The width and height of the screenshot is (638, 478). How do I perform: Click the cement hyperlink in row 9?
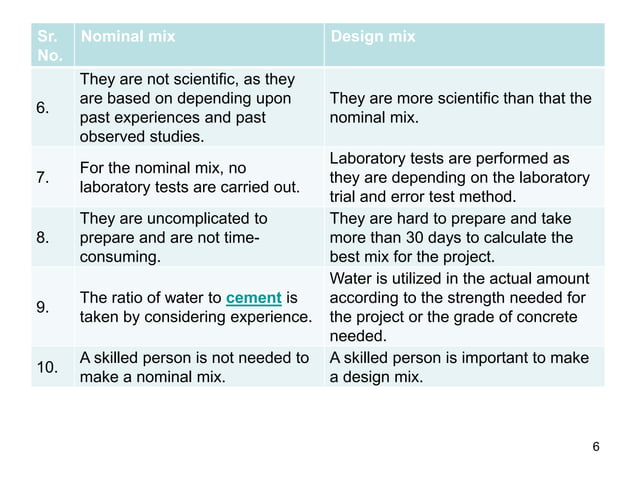[254, 299]
